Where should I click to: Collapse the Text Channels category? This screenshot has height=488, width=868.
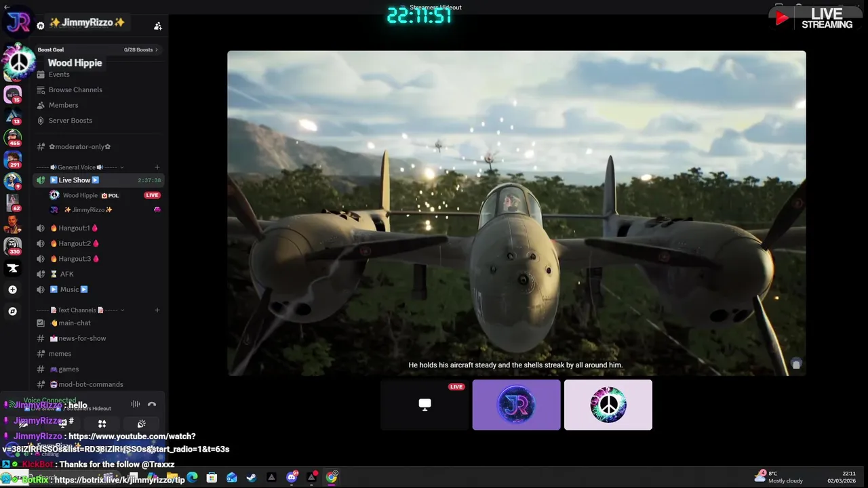[x=77, y=310]
